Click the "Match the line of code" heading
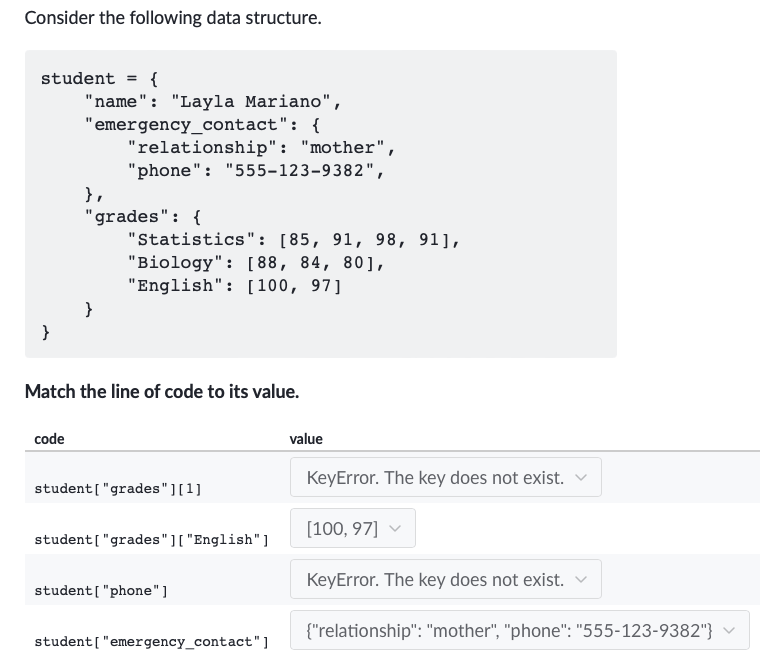780x662 pixels. coord(162,391)
